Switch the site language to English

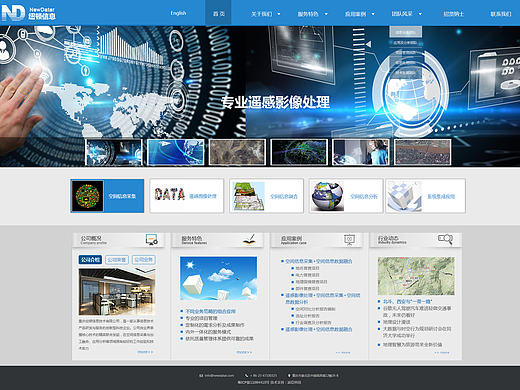coord(178,13)
